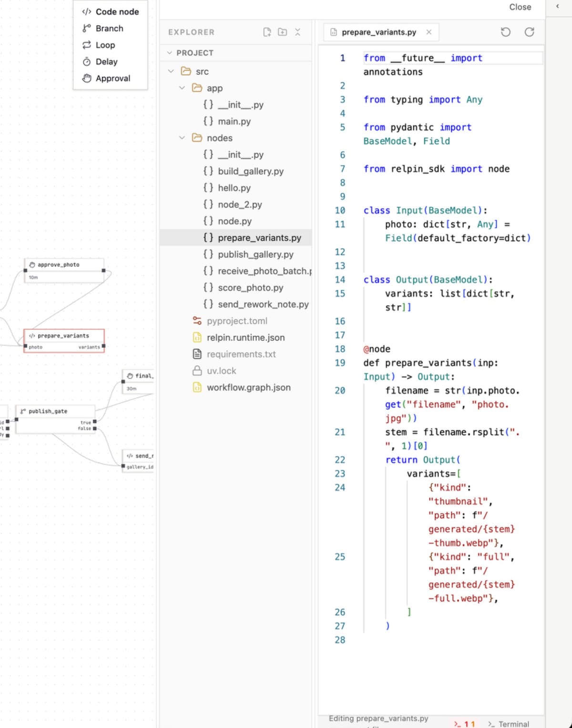Open build_gallery.py in Explorer
The height and width of the screenshot is (728, 572).
(x=236, y=171)
